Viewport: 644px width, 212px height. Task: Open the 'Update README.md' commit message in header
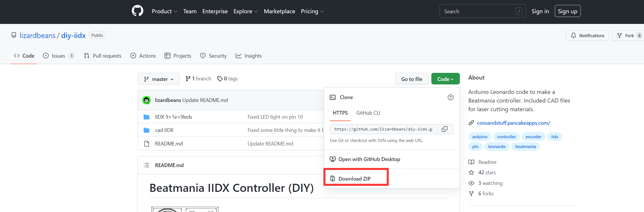pos(205,100)
